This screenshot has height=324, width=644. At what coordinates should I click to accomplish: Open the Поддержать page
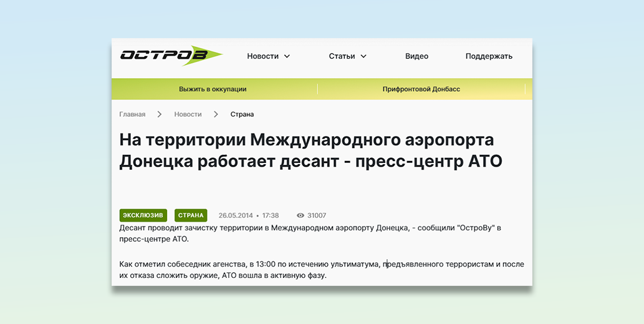489,56
